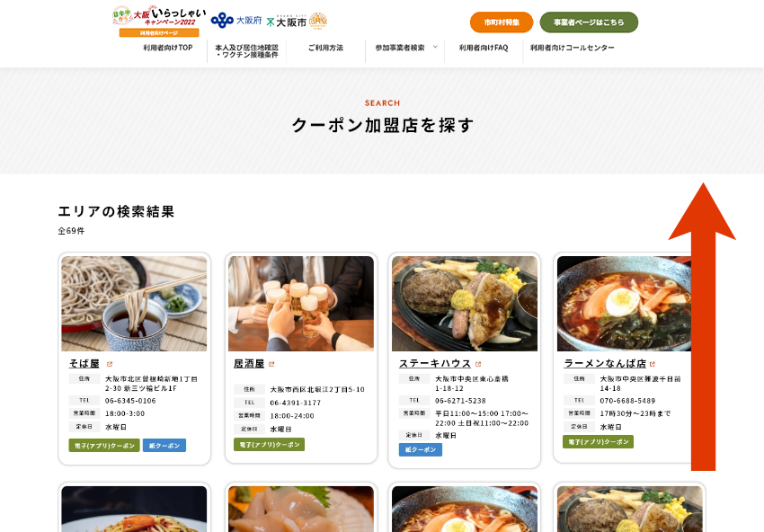Open external link icon beside ラーメンなんば店

coord(653,364)
